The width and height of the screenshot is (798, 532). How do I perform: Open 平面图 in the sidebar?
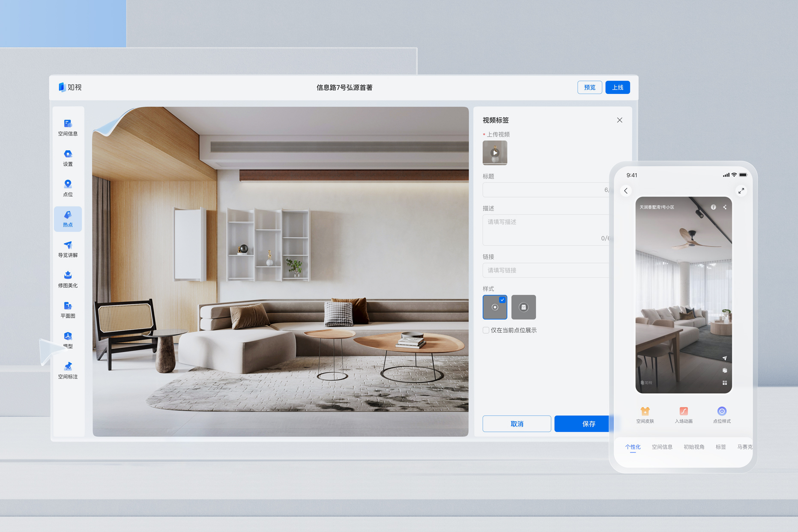coord(68,310)
